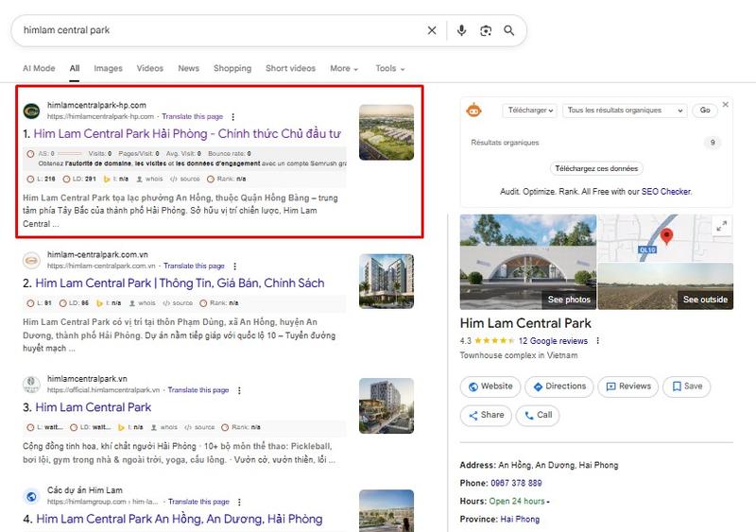Open result 4 An Hồng, An Dương title

180,519
